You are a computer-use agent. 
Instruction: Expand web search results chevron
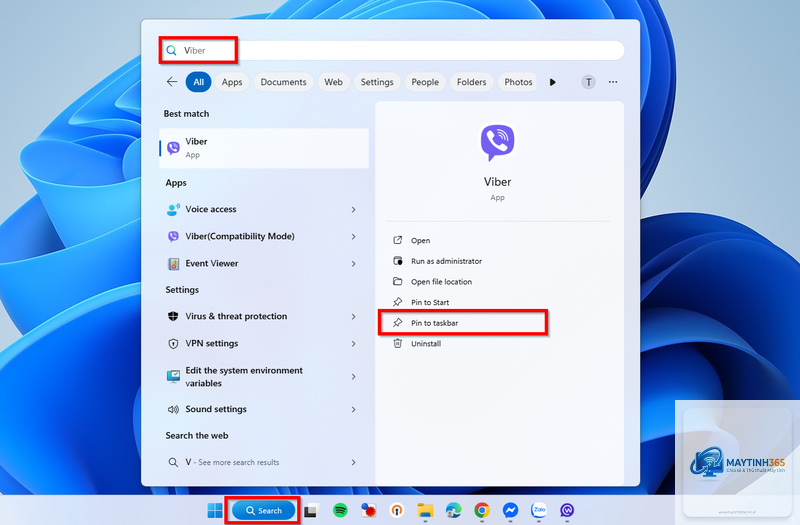tap(353, 462)
